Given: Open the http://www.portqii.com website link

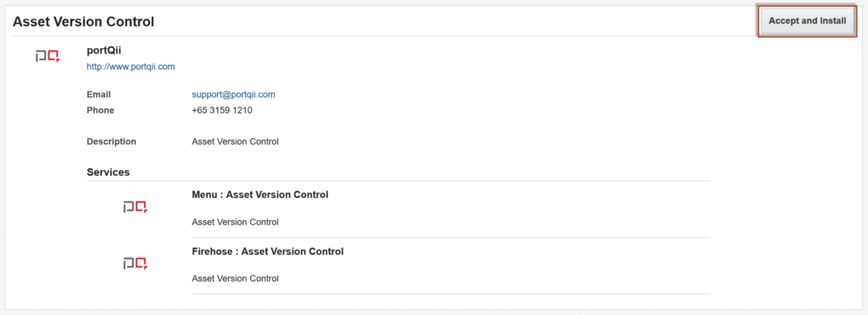Looking at the screenshot, I should (x=131, y=66).
